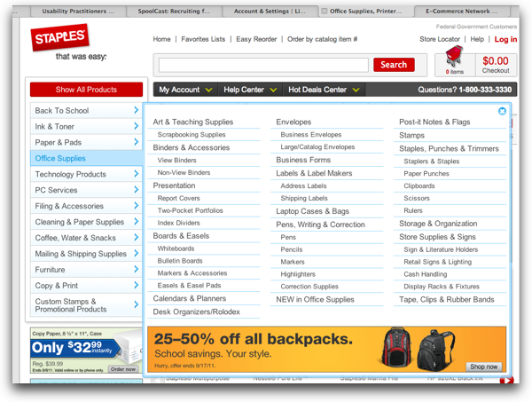Screen dimensions: 532x402
Task: Open Art & Teaching Supplies category
Action: coord(193,122)
